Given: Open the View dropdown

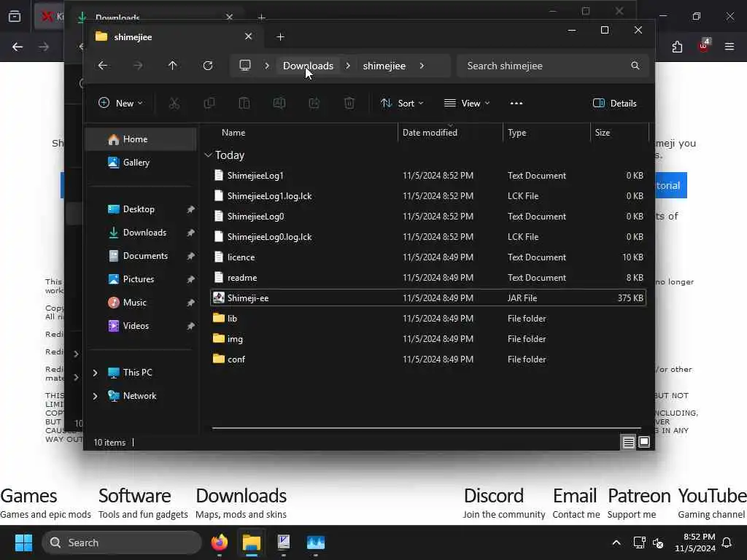Looking at the screenshot, I should click(467, 104).
